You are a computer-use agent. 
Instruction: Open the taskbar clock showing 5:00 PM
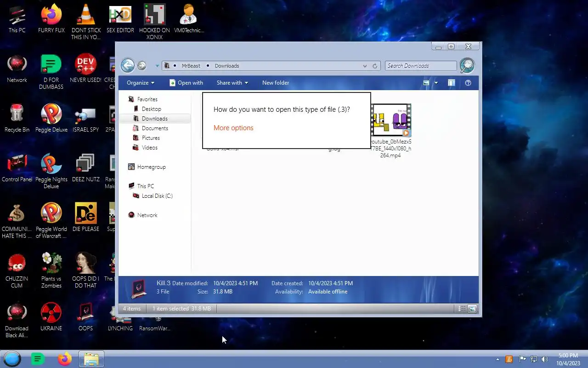click(568, 359)
